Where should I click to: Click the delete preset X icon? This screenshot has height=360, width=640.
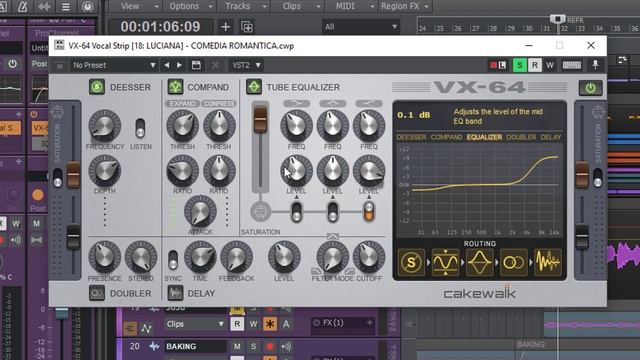(x=215, y=65)
